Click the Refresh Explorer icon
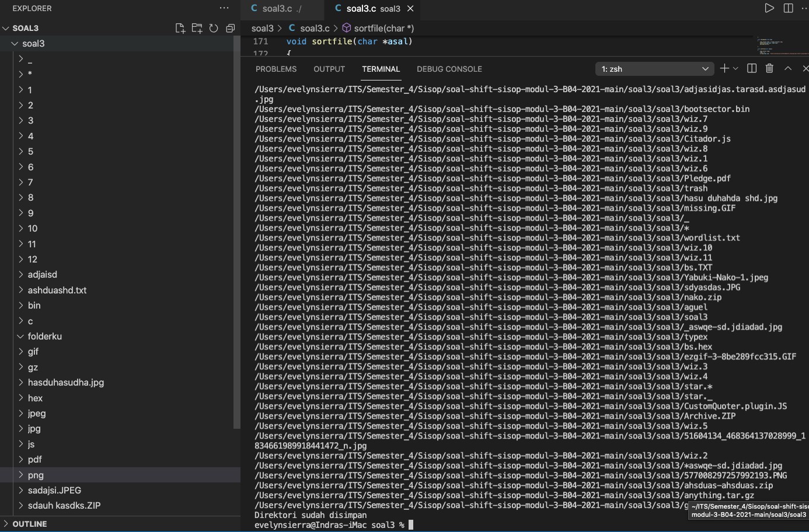 (x=213, y=27)
